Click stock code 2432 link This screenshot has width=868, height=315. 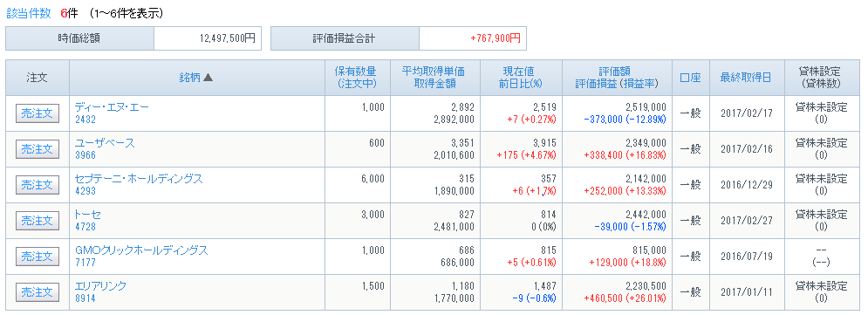[x=85, y=120]
